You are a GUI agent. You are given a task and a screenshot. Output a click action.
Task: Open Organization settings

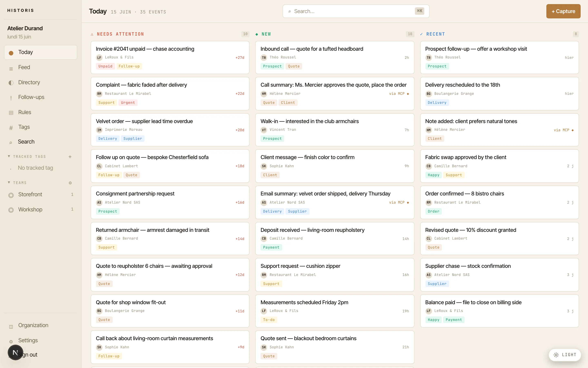(41, 325)
